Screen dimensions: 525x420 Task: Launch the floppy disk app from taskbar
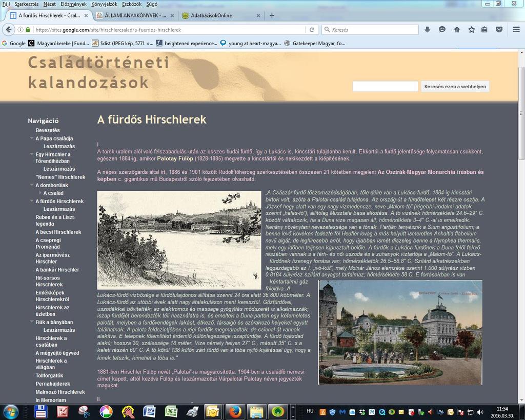(41, 412)
